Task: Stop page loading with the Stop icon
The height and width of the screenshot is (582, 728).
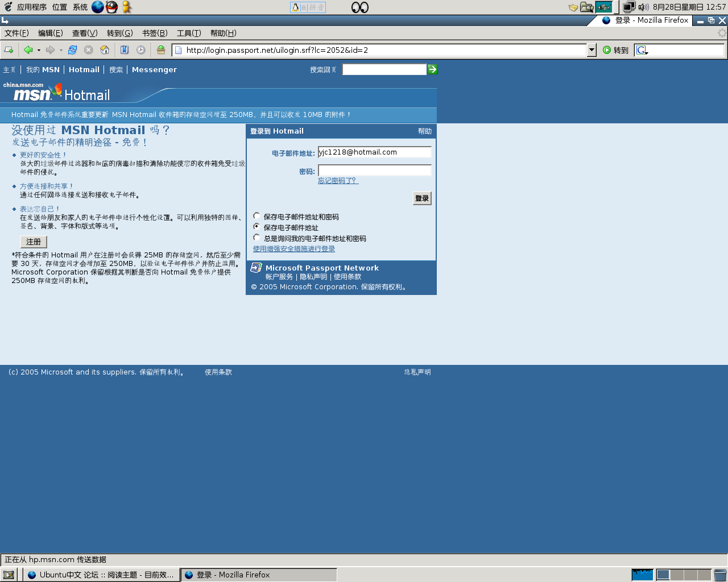Action: click(x=88, y=50)
